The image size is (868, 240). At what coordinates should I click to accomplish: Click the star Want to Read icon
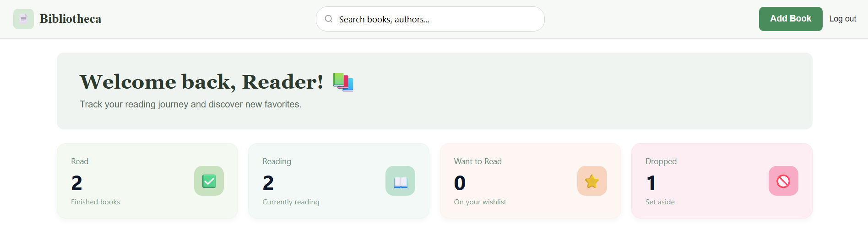(x=591, y=181)
